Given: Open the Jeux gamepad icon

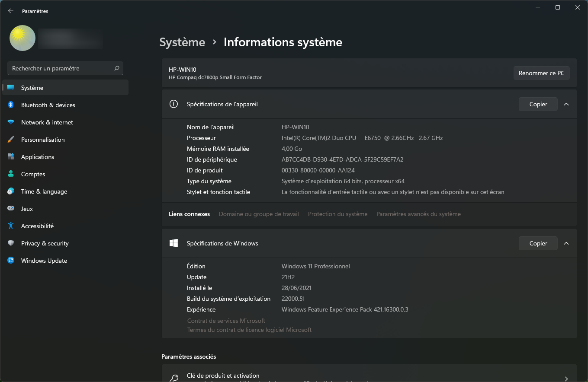Looking at the screenshot, I should click(x=11, y=209).
